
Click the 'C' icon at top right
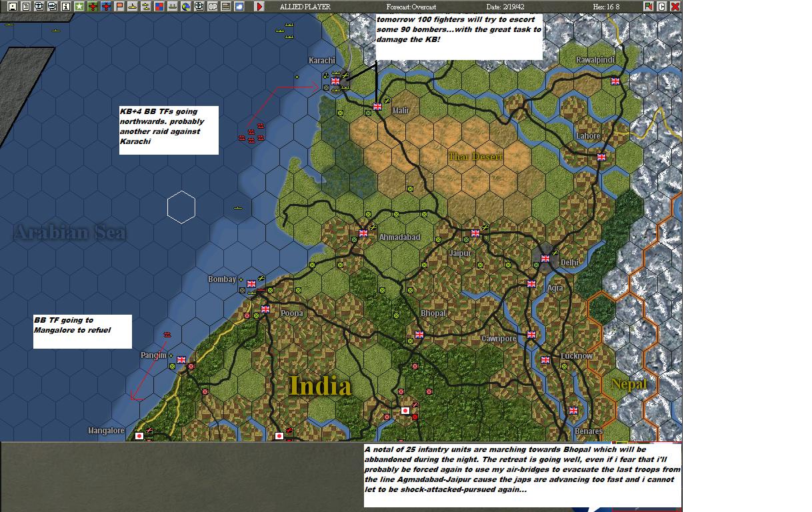pos(662,7)
